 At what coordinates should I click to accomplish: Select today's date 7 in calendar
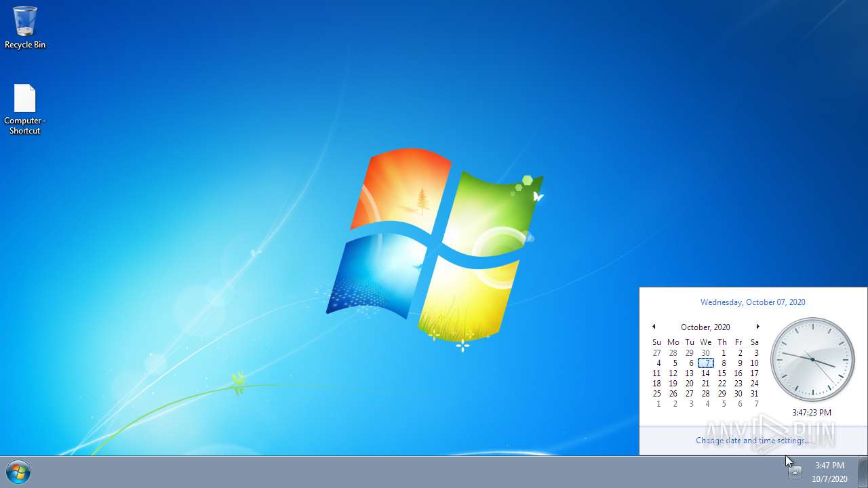click(x=706, y=363)
